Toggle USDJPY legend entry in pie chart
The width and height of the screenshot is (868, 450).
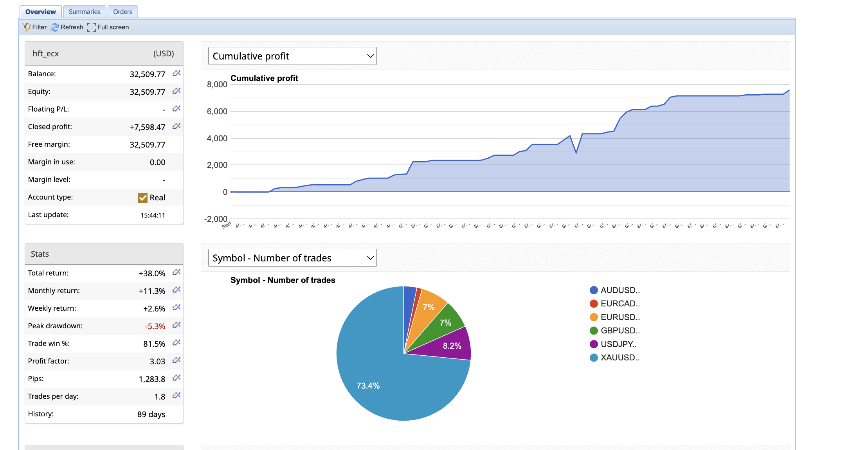click(x=618, y=344)
